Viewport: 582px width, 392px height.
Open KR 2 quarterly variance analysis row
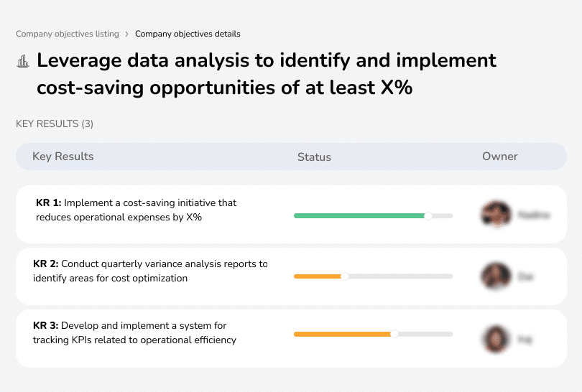pos(150,271)
